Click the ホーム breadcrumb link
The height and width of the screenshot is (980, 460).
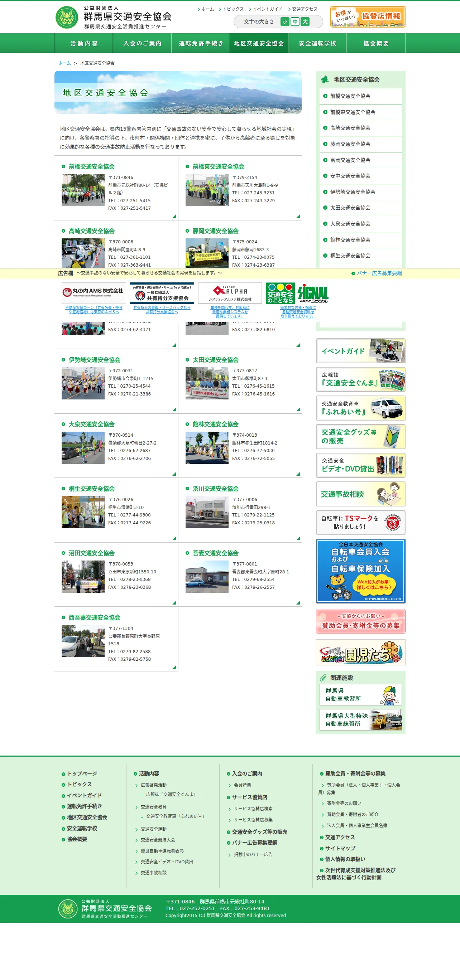[64, 63]
